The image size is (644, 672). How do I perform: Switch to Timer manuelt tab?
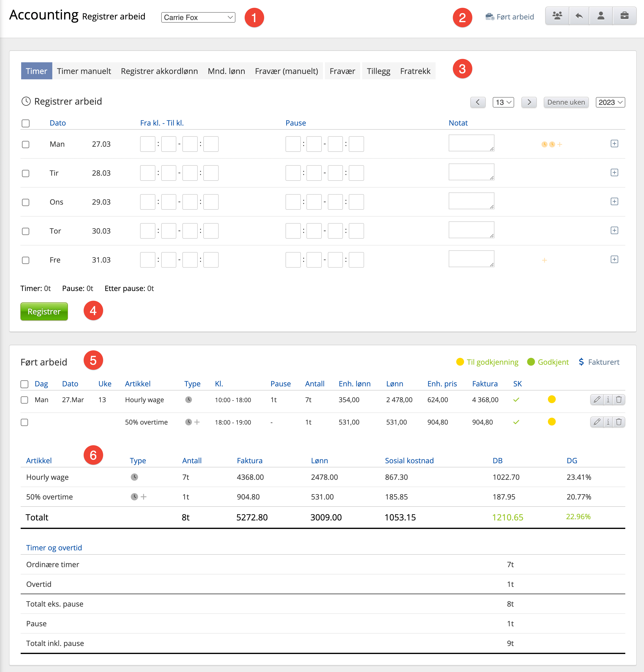click(84, 71)
